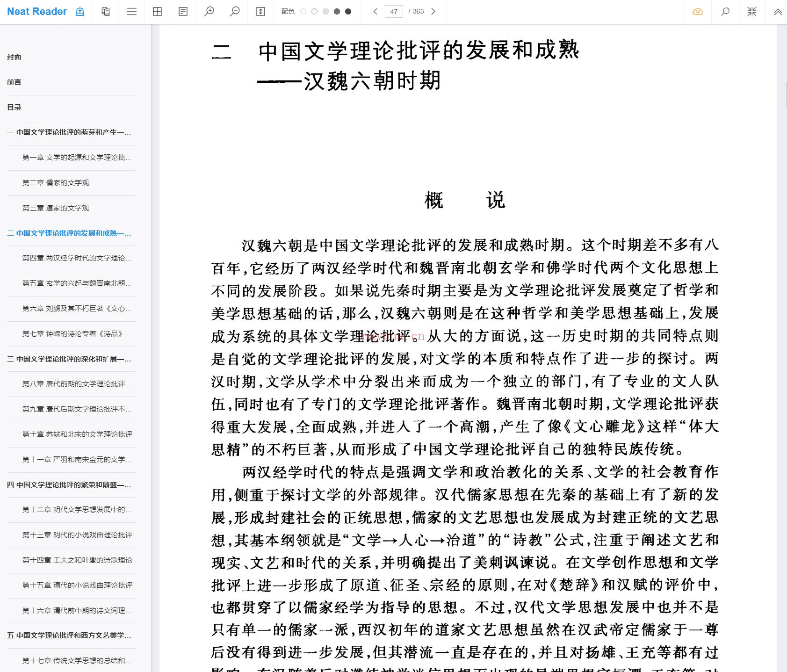The height and width of the screenshot is (672, 787).
Task: Open the 目录 entry in contents
Action: coord(72,108)
